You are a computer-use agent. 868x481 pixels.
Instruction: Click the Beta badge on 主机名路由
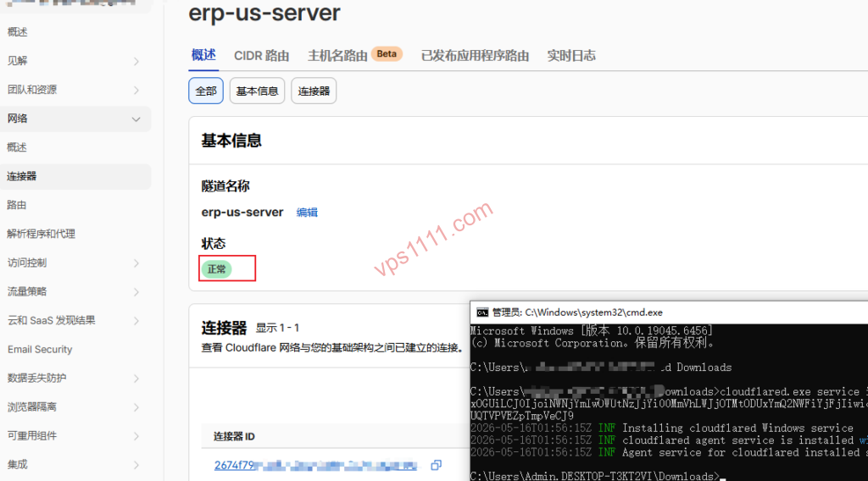tap(387, 54)
